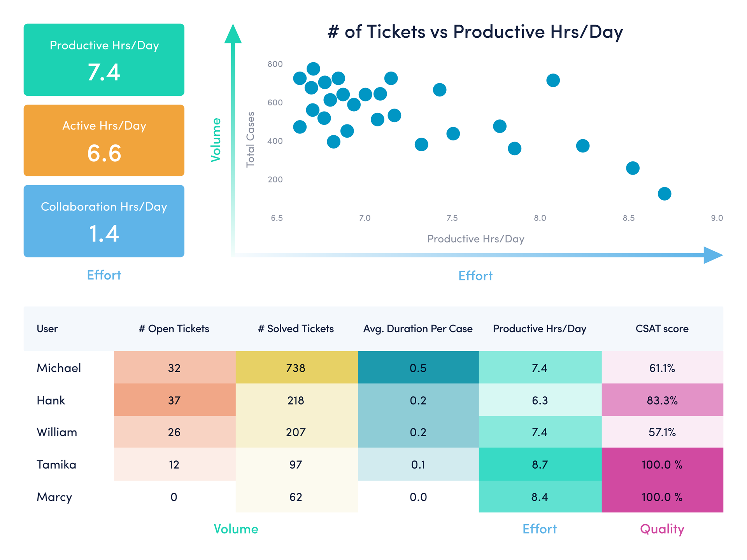
Task: Click the pink Quality label under the table
Action: 662,529
